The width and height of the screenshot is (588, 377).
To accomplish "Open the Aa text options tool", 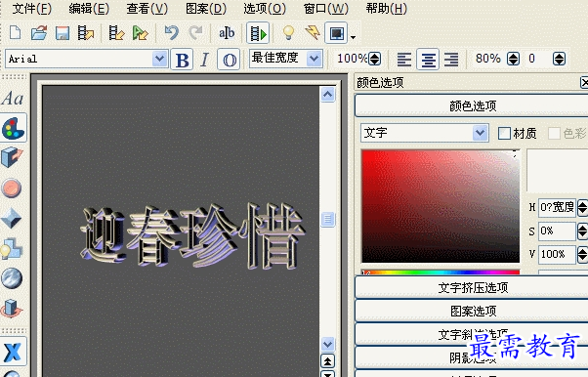I will click(13, 99).
